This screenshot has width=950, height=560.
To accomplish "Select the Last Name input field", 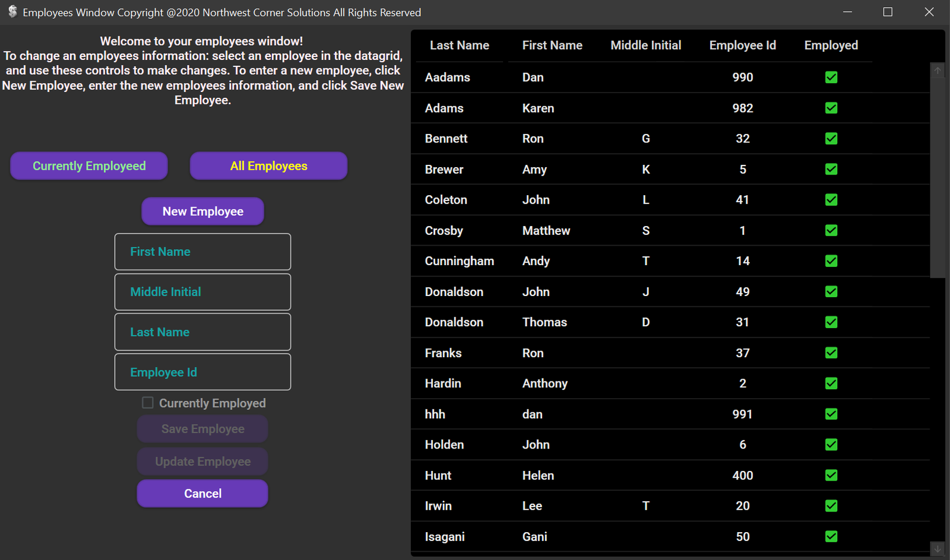I will point(202,332).
